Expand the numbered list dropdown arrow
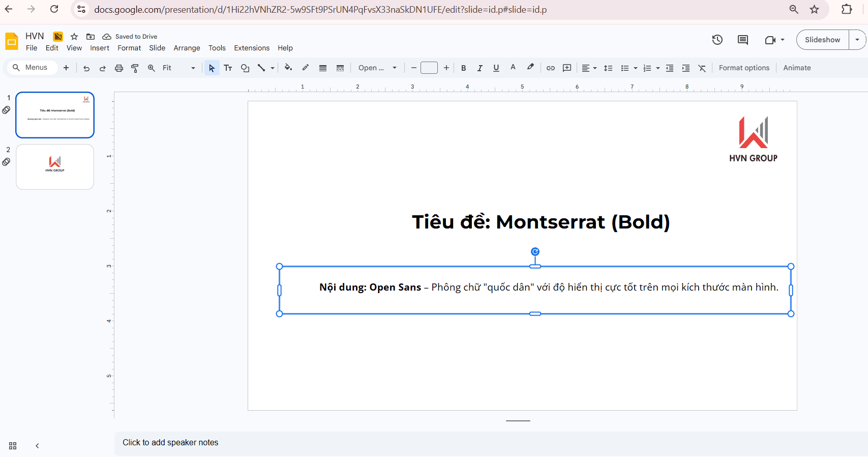 [x=658, y=68]
